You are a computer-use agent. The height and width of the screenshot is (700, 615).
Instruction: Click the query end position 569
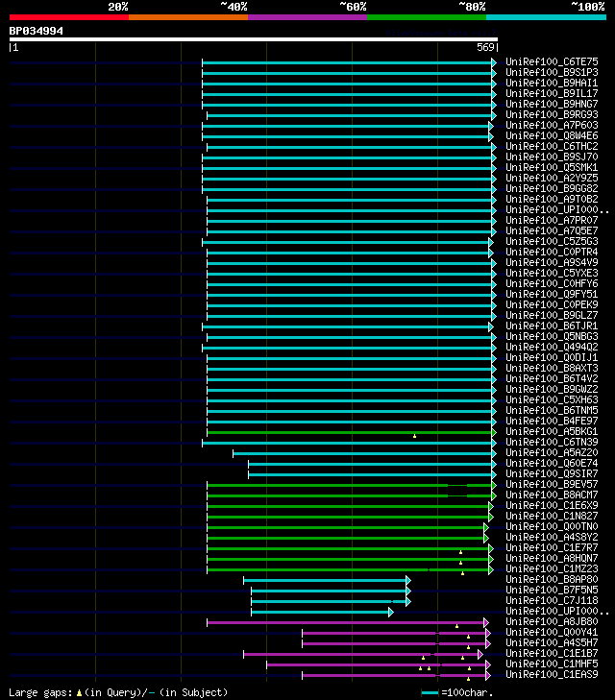[x=485, y=47]
